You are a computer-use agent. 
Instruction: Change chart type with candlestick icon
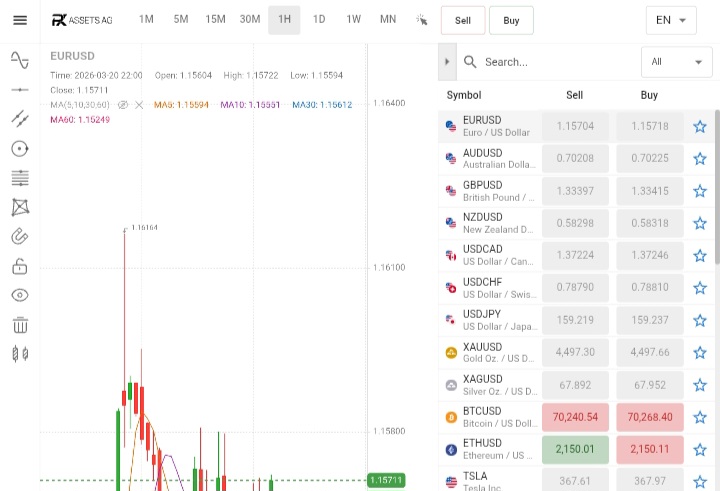click(x=20, y=354)
